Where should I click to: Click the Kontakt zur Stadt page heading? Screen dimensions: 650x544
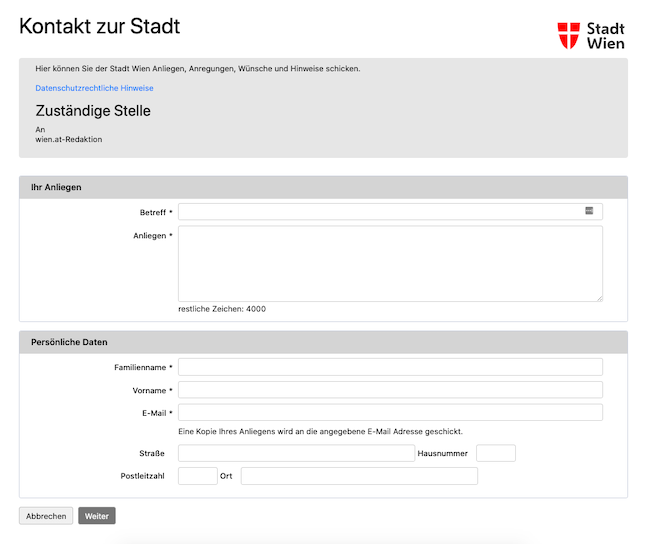point(99,26)
